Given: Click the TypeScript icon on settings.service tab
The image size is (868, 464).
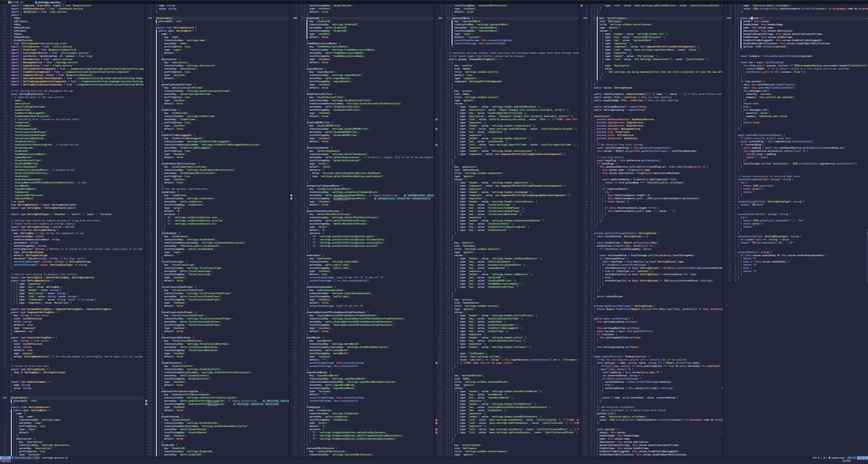Looking at the screenshot, I should 36,2.
